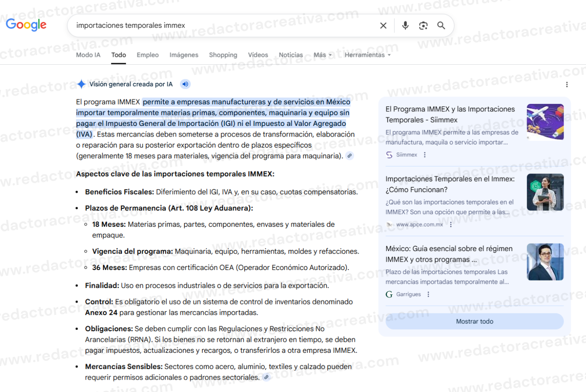Click the 'Finalidad:' bullet text
This screenshot has width=586, height=392.
coord(102,285)
